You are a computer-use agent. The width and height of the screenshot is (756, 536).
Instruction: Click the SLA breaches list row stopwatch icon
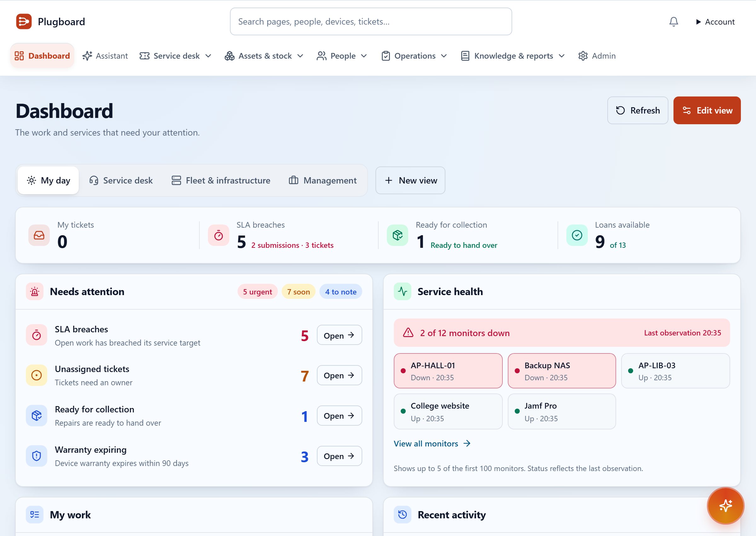36,335
